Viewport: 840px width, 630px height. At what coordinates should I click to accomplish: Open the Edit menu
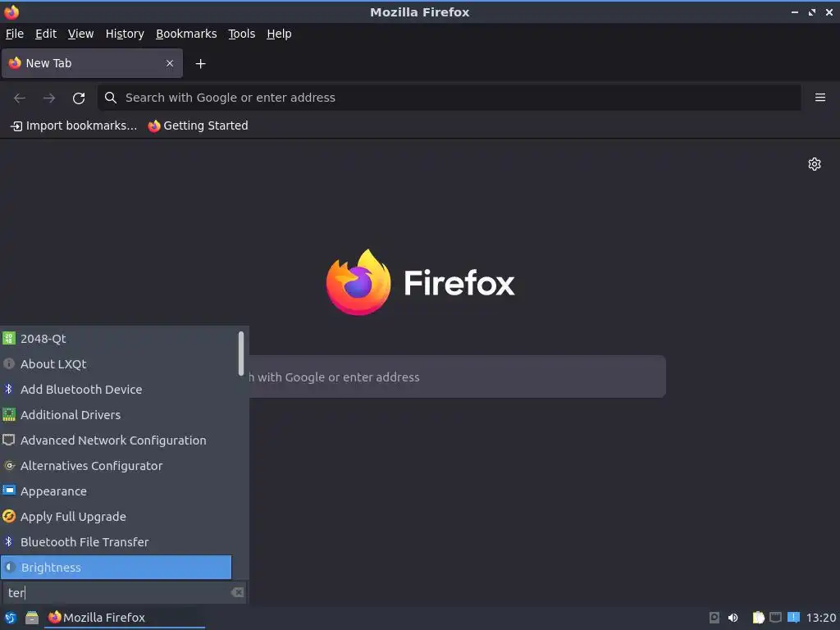[46, 34]
